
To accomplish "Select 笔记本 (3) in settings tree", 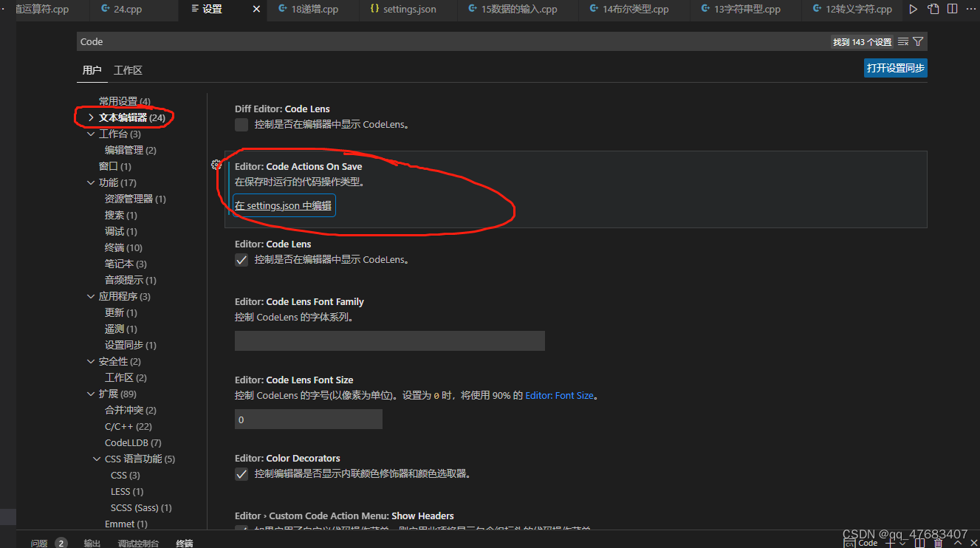I will [126, 264].
